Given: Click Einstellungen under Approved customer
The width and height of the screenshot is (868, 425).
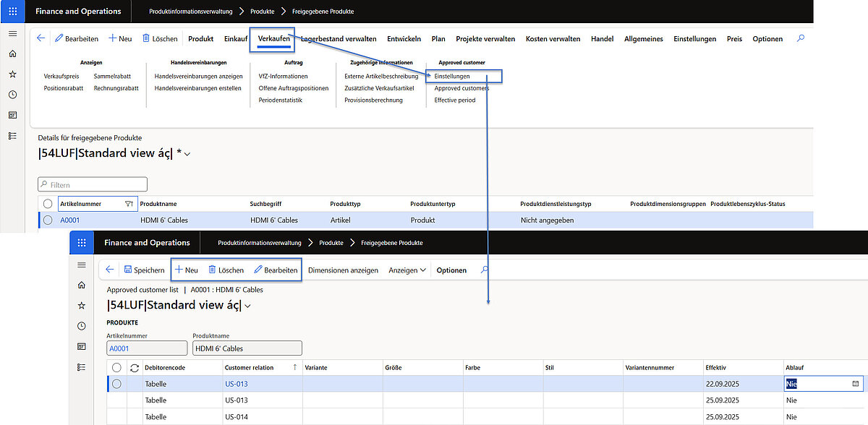Looking at the screenshot, I should tap(452, 76).
